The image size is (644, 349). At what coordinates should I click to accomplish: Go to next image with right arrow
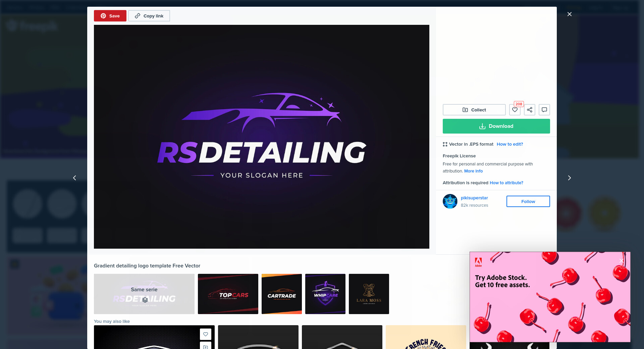pos(569,178)
